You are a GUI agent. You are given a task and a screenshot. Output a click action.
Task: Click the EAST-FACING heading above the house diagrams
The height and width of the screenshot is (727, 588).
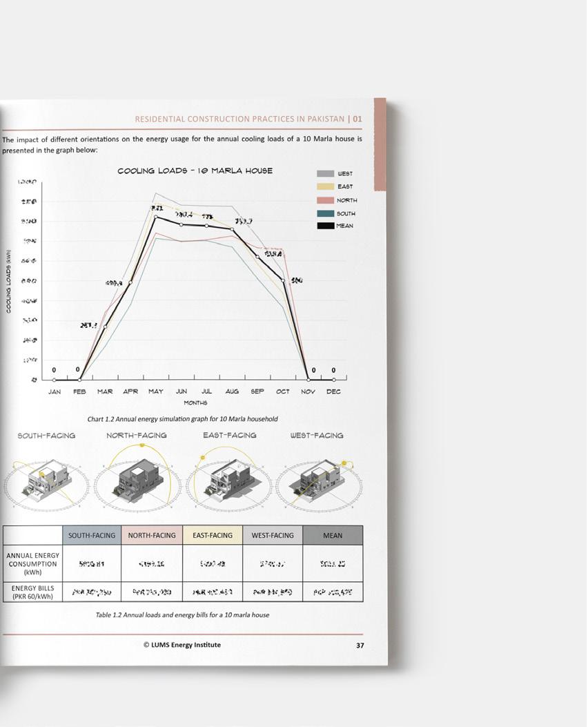(x=229, y=436)
